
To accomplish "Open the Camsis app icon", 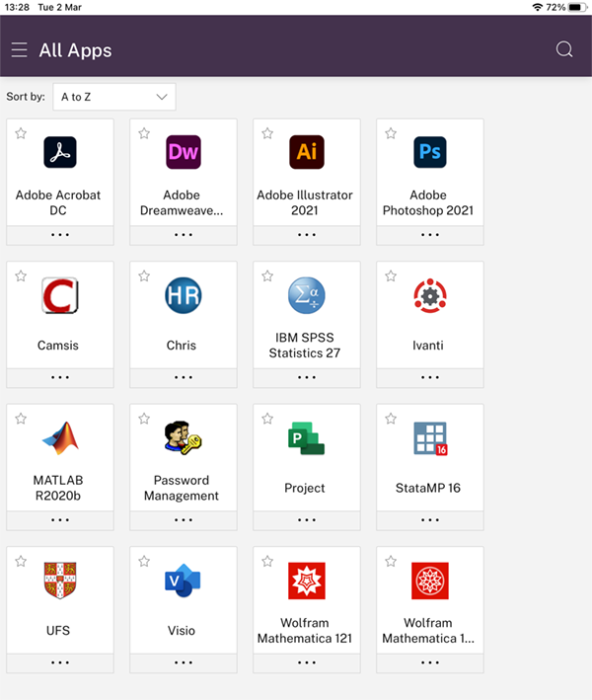I will pyautogui.click(x=60, y=295).
